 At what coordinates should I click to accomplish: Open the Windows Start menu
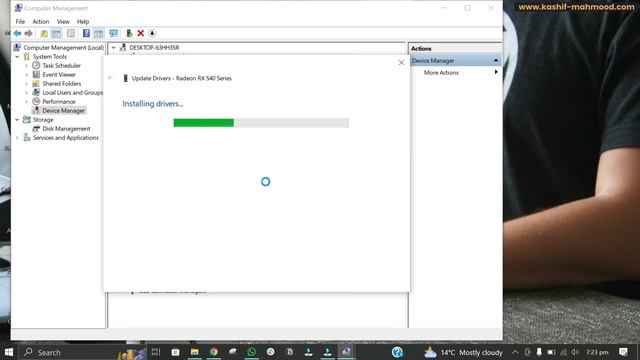pos(9,352)
